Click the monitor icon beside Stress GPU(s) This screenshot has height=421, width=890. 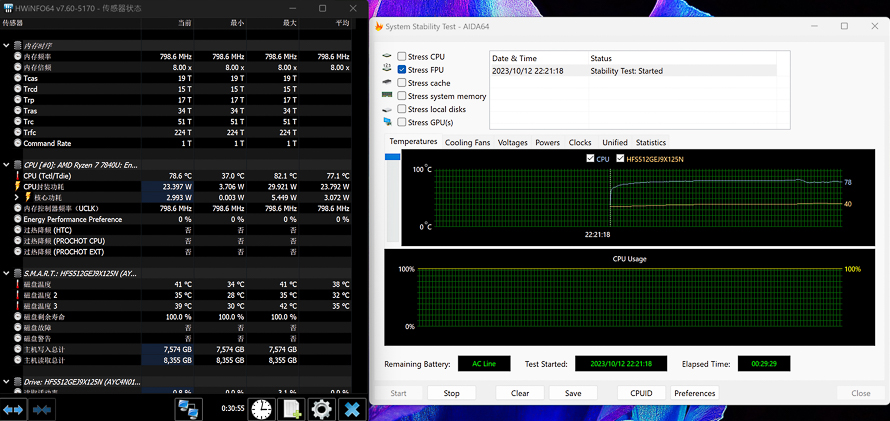click(387, 122)
